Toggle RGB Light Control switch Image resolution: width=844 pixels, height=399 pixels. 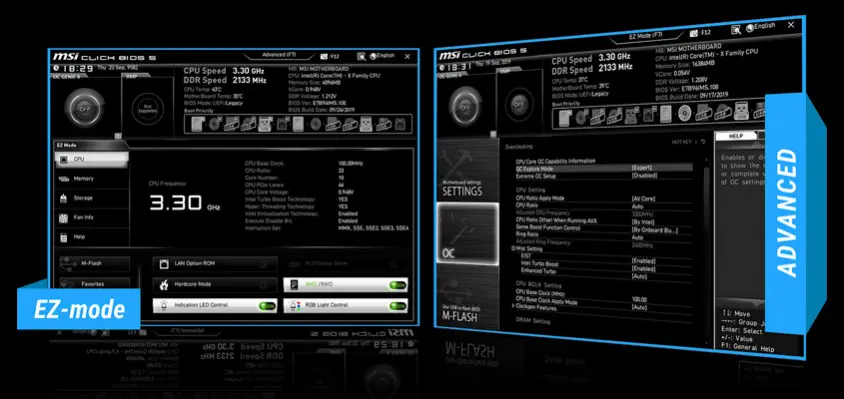coord(398,305)
